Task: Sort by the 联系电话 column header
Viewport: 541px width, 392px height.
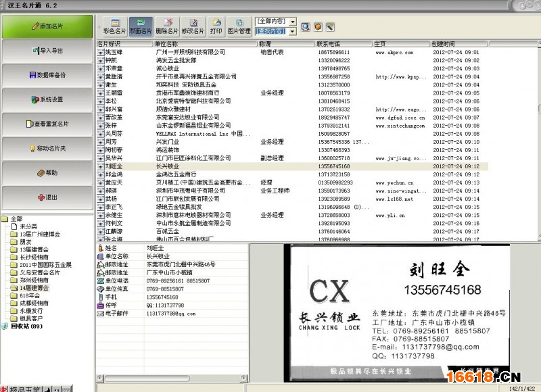Action: pos(344,44)
